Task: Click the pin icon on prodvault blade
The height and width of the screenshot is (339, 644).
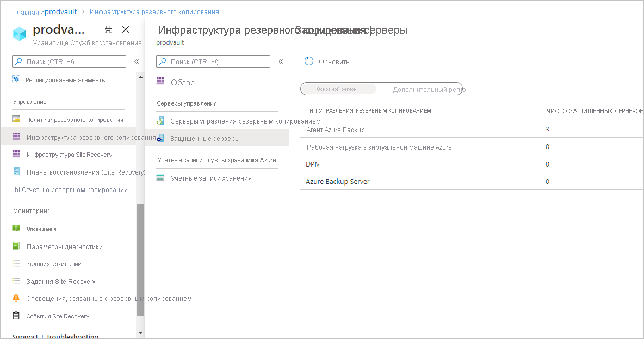Action: click(108, 30)
